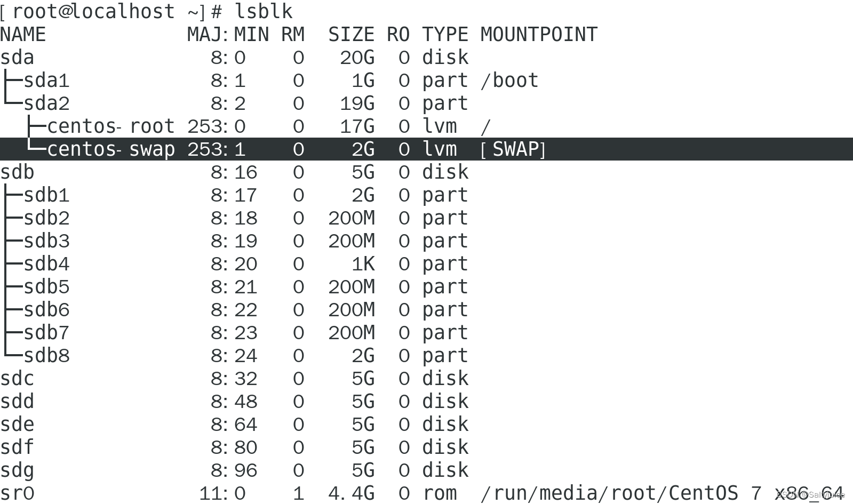The height and width of the screenshot is (504, 853).
Task: Click the 8:16 device number of sdb
Action: [234, 172]
